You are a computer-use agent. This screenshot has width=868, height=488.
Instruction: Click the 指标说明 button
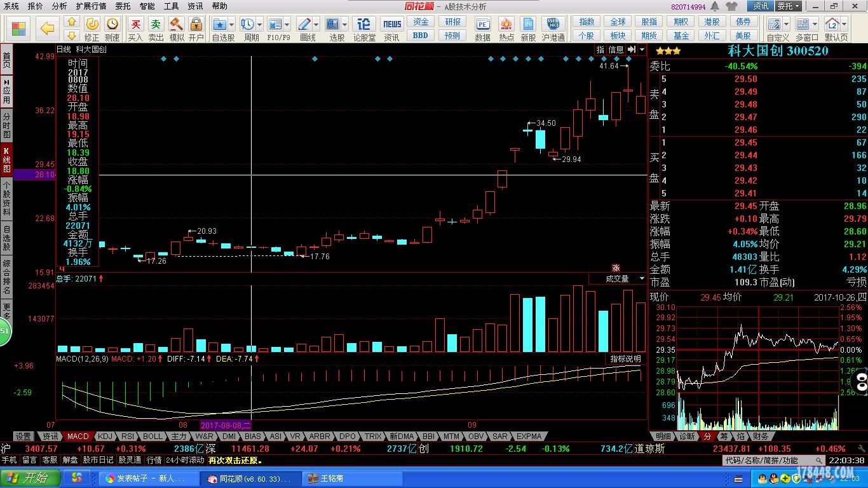[626, 359]
